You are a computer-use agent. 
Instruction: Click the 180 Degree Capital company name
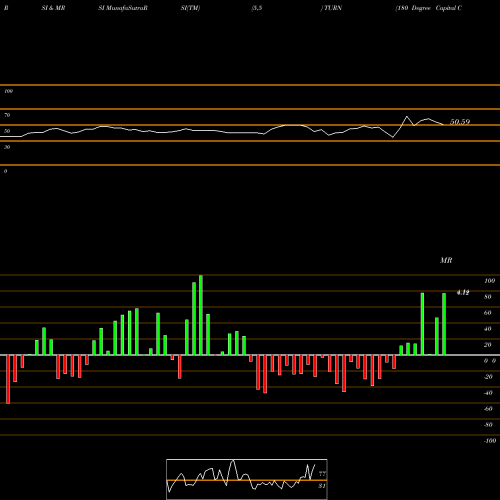tap(429, 8)
